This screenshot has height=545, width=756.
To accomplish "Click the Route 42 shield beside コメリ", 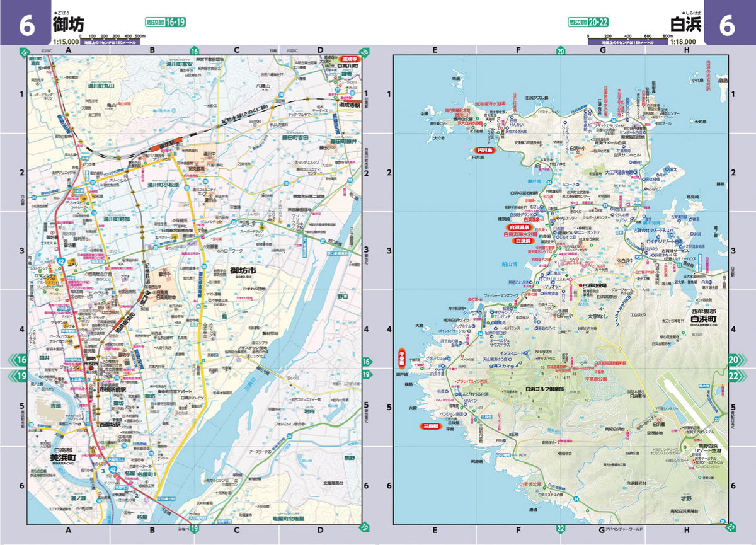I will point(62,260).
